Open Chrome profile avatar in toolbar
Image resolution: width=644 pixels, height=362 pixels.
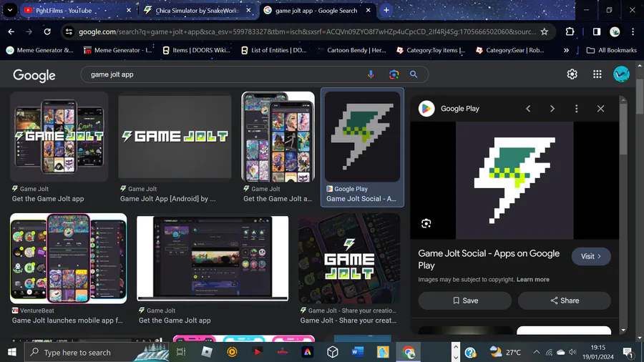615,31
